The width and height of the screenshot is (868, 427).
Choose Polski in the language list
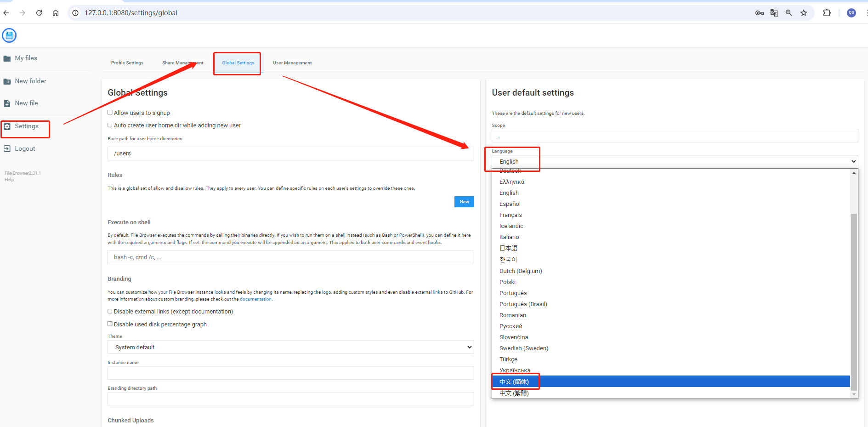pos(671,282)
